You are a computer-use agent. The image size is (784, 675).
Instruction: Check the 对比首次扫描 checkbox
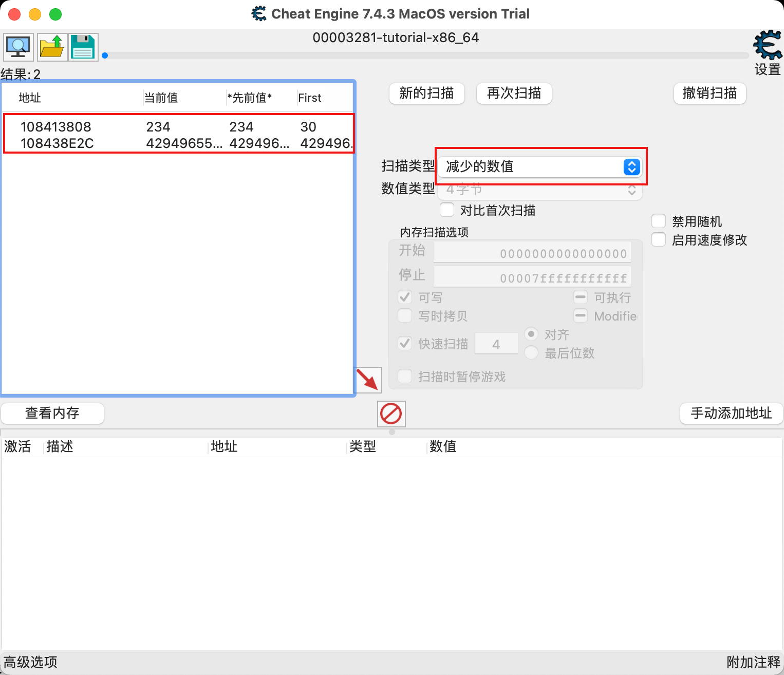tap(447, 210)
